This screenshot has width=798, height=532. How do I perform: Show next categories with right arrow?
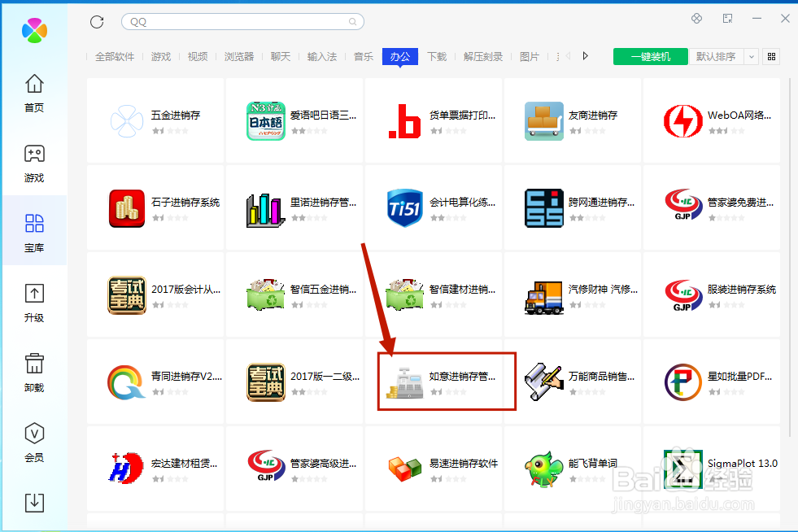(x=585, y=56)
